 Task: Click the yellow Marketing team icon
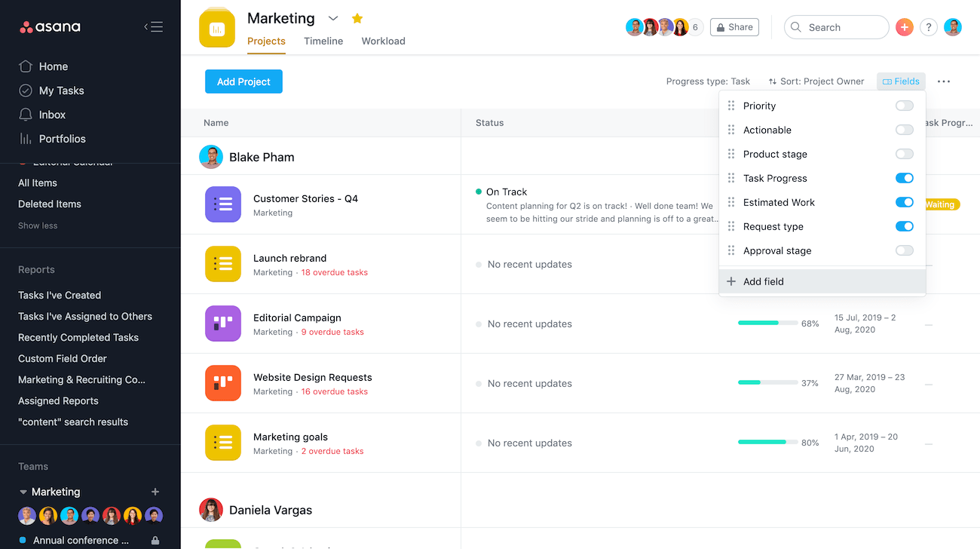[217, 29]
